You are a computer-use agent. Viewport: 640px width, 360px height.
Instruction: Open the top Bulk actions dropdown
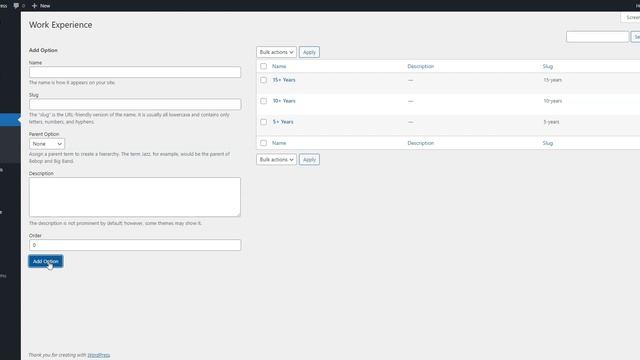(x=276, y=52)
